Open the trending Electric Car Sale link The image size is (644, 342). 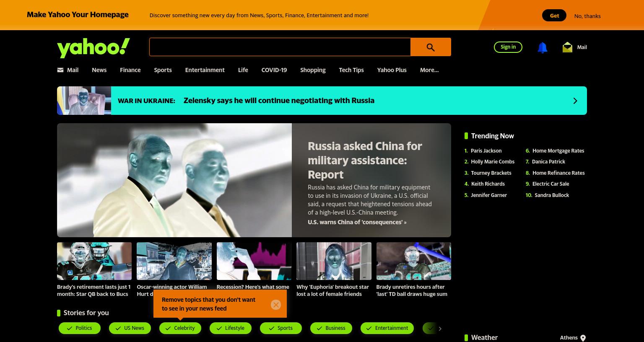551,184
